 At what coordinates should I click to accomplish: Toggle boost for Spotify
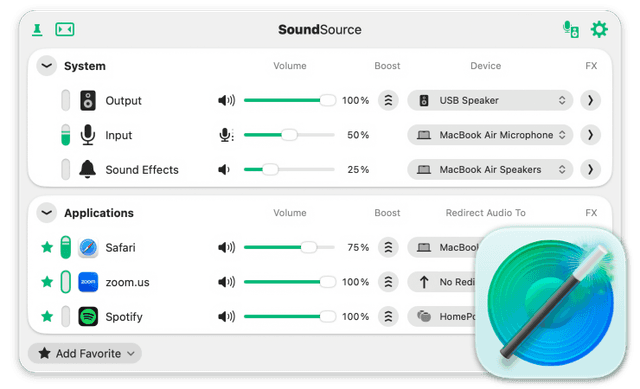point(388,317)
